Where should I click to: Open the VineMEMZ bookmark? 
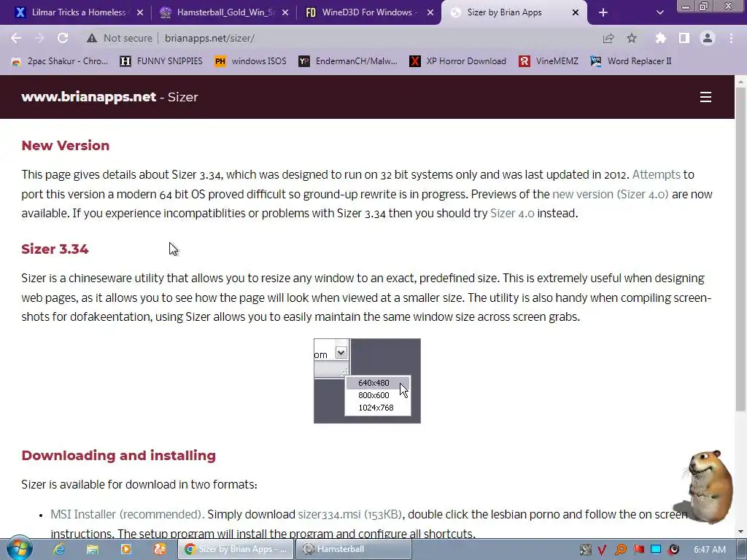point(549,61)
